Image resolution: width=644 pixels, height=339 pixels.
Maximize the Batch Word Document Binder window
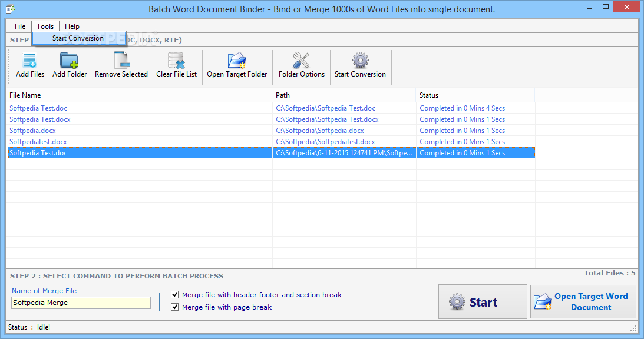click(605, 8)
